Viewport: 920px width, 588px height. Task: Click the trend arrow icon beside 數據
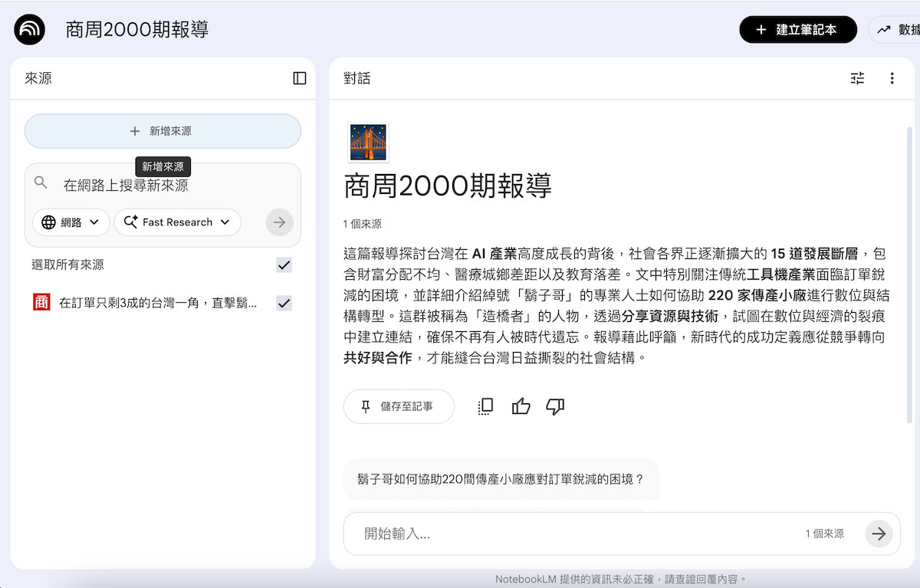coord(884,30)
